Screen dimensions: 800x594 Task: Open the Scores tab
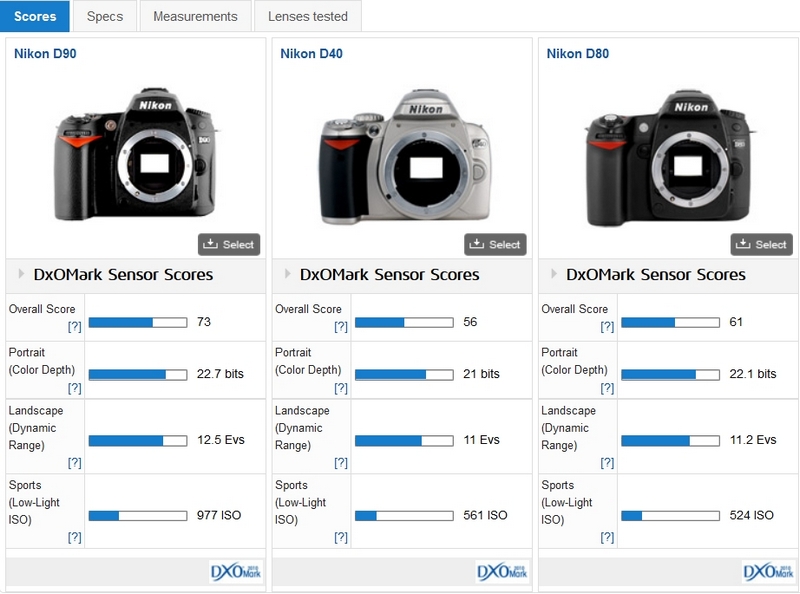(35, 16)
